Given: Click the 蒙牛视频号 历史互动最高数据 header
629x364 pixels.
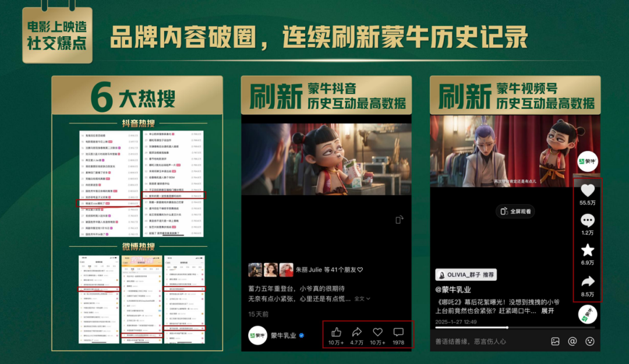Looking at the screenshot, I should click(516, 96).
